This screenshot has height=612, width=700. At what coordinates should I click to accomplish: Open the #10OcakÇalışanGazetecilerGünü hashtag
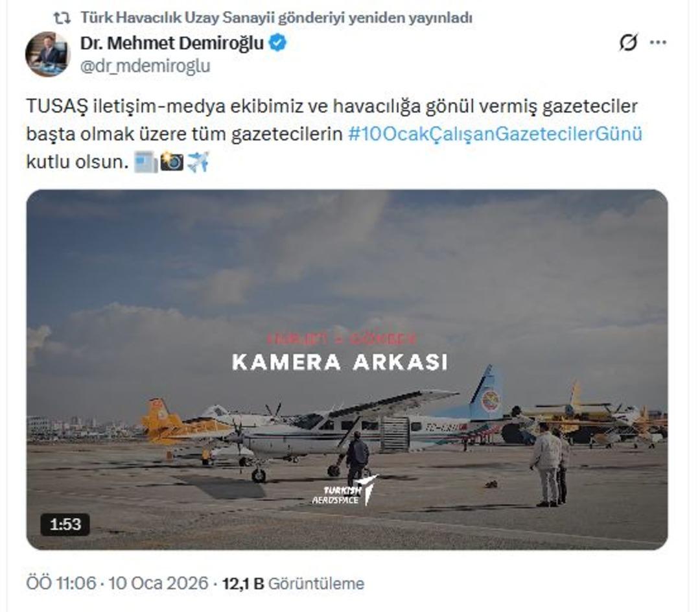pyautogui.click(x=495, y=134)
